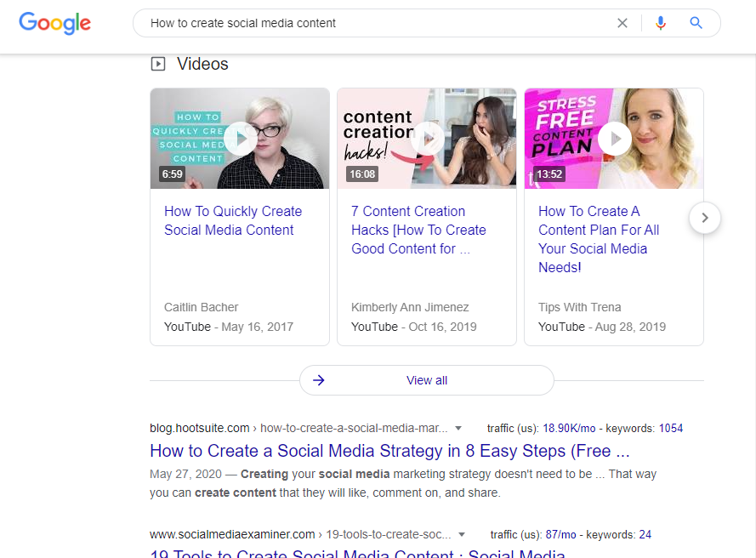Click "YouTube - Oct 16, 2019" source text
Viewport: 756px width, 558px height.
coord(413,327)
